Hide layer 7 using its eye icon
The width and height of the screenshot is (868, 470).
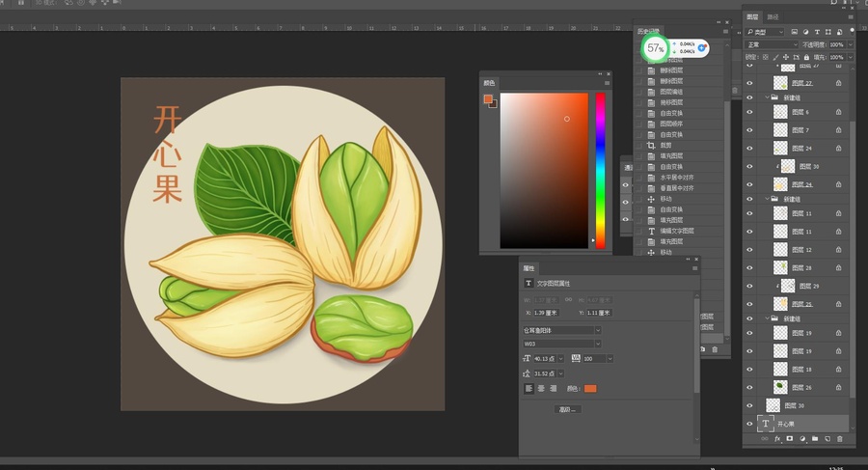(749, 130)
